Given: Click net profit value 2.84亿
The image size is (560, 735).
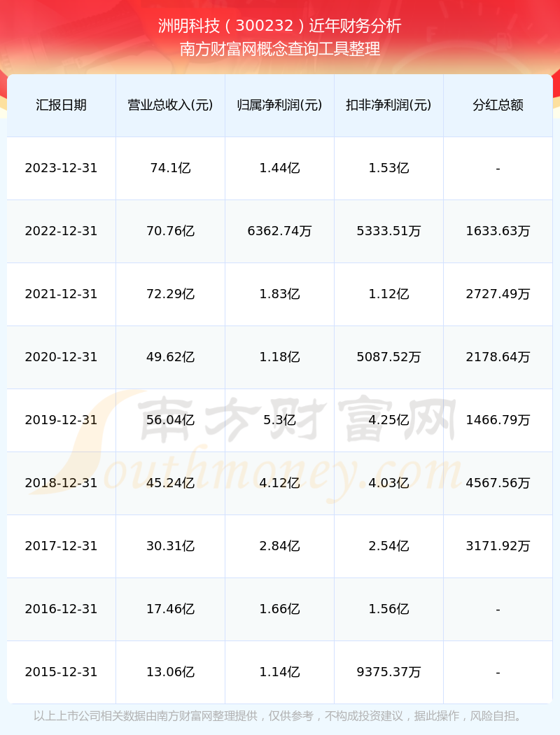Looking at the screenshot, I should [280, 546].
